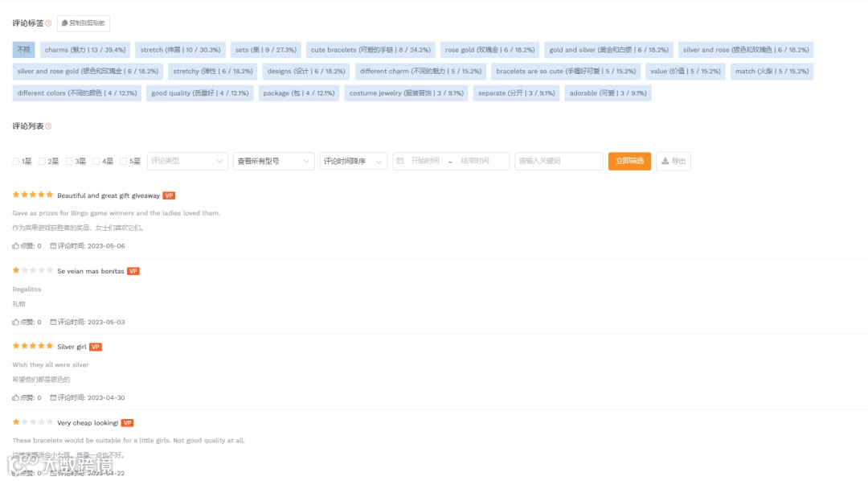The image size is (868, 481).
Task: Select the stretch tag
Action: click(181, 50)
